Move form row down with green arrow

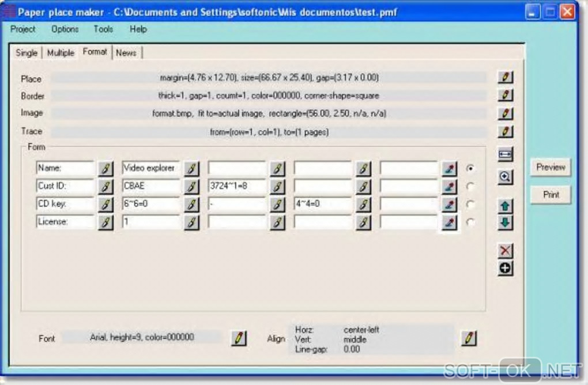pyautogui.click(x=505, y=222)
